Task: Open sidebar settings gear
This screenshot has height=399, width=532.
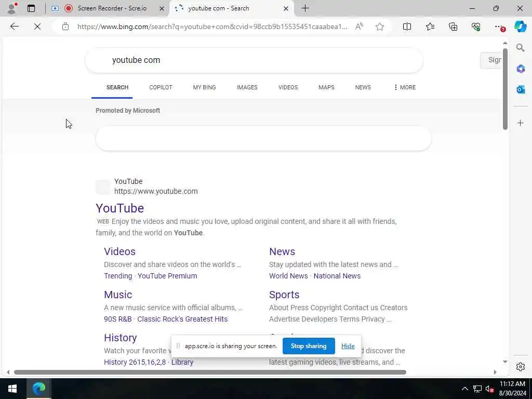Action: [521, 367]
